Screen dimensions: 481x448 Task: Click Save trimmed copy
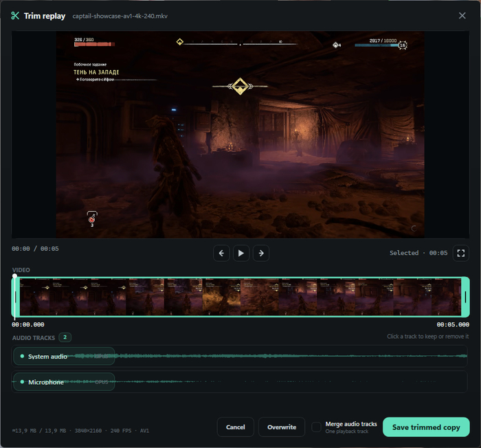(426, 427)
